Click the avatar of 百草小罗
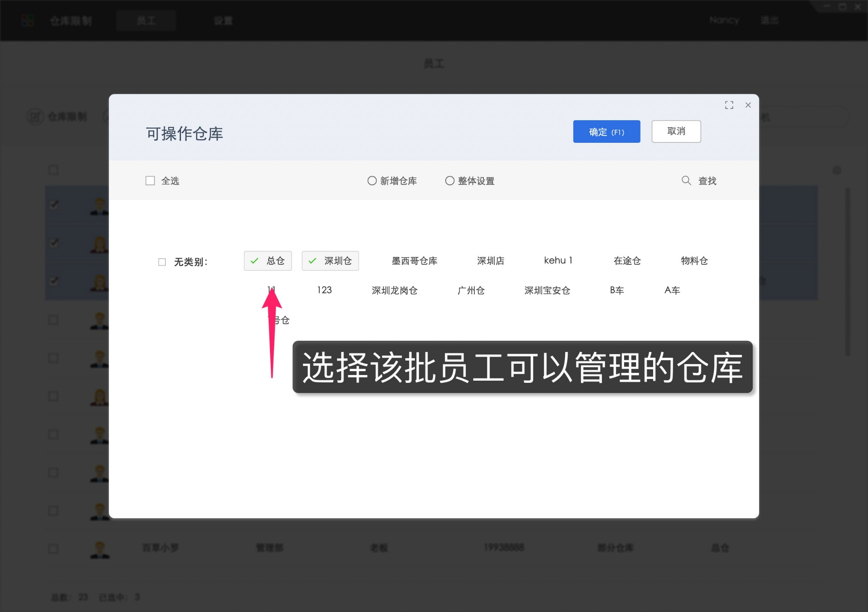This screenshot has height=612, width=868. click(100, 548)
